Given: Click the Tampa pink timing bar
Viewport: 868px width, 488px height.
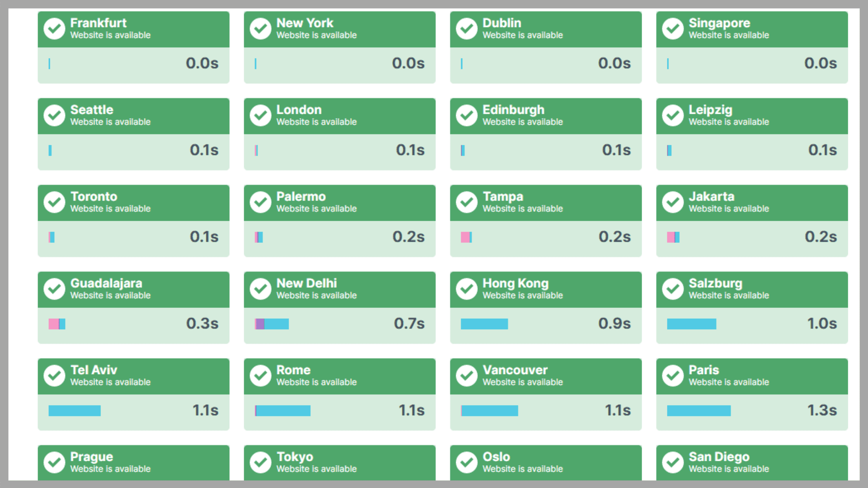Looking at the screenshot, I should click(466, 237).
